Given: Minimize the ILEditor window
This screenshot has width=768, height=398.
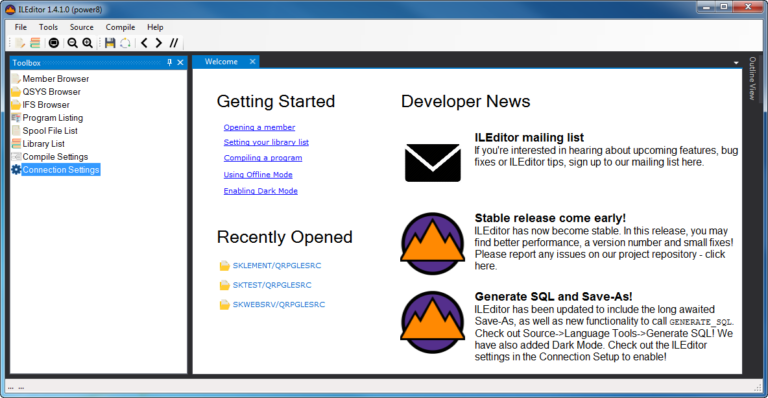Looking at the screenshot, I should tap(706, 7).
